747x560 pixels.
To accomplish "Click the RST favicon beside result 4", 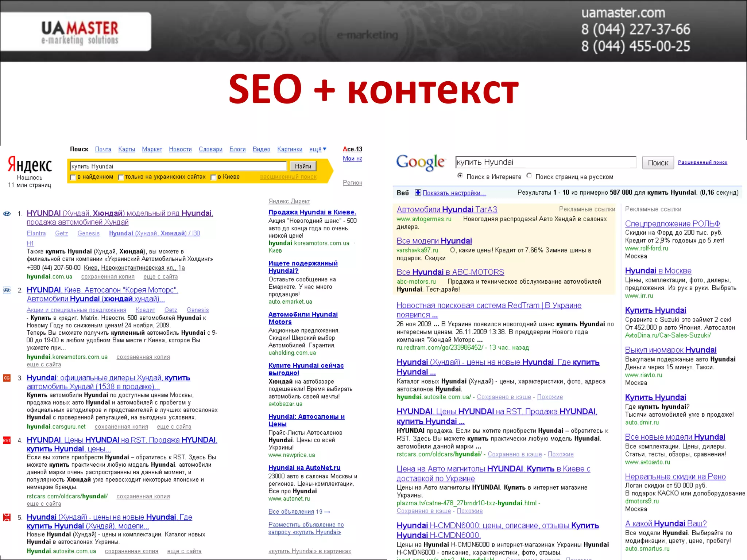I will 7,440.
